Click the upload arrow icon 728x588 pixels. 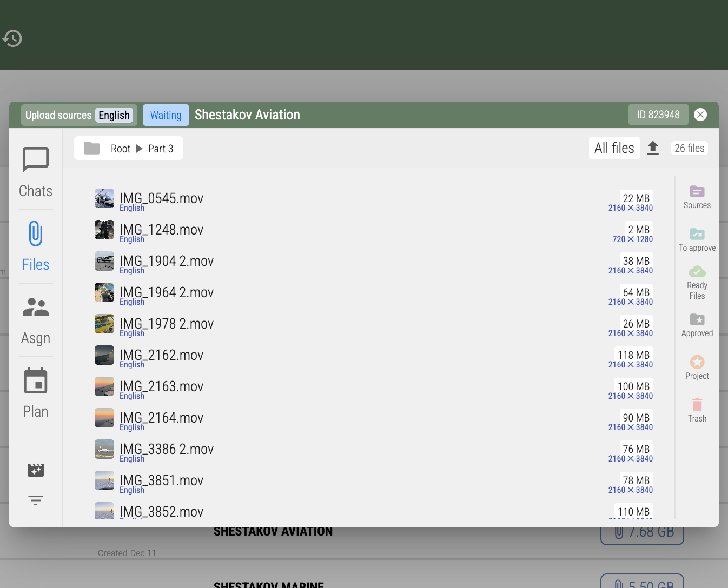(x=653, y=148)
